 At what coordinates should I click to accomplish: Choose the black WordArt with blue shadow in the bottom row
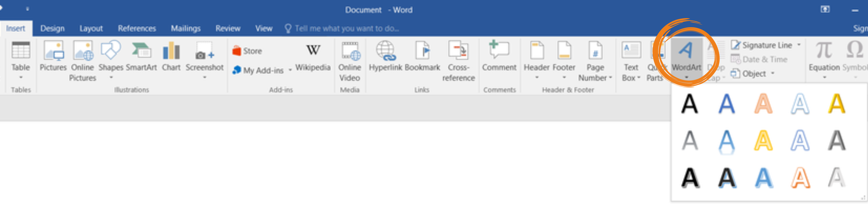[x=726, y=178]
